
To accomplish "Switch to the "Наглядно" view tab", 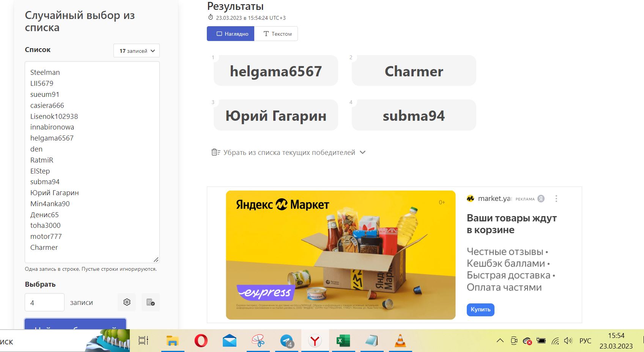I will point(231,34).
